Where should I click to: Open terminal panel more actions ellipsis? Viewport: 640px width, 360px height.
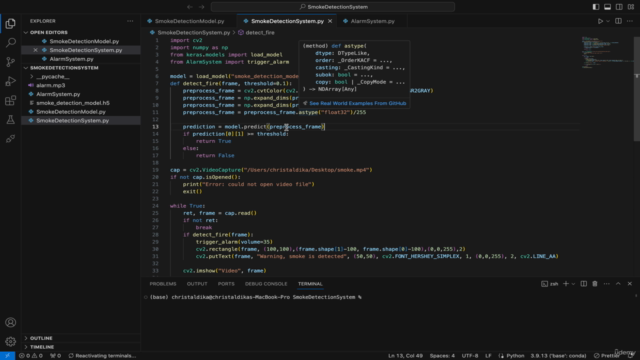607,284
